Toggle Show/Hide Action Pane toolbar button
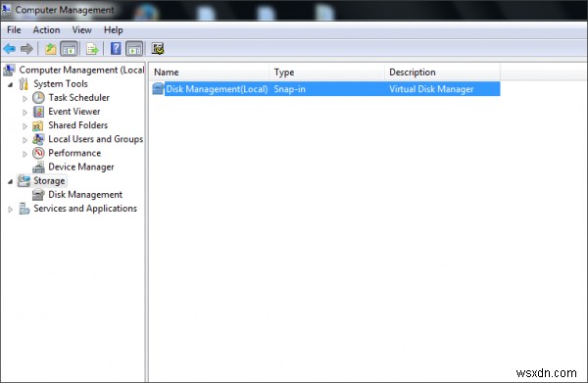 click(x=134, y=49)
